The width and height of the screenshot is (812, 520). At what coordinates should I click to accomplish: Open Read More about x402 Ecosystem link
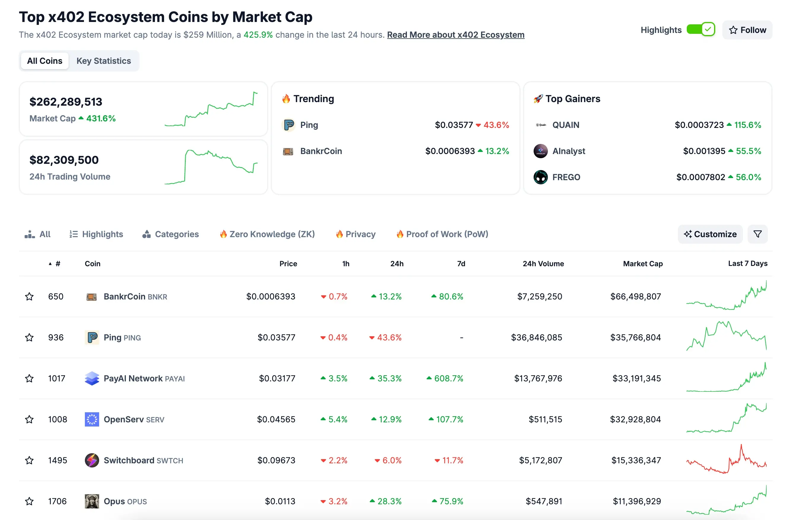(456, 35)
